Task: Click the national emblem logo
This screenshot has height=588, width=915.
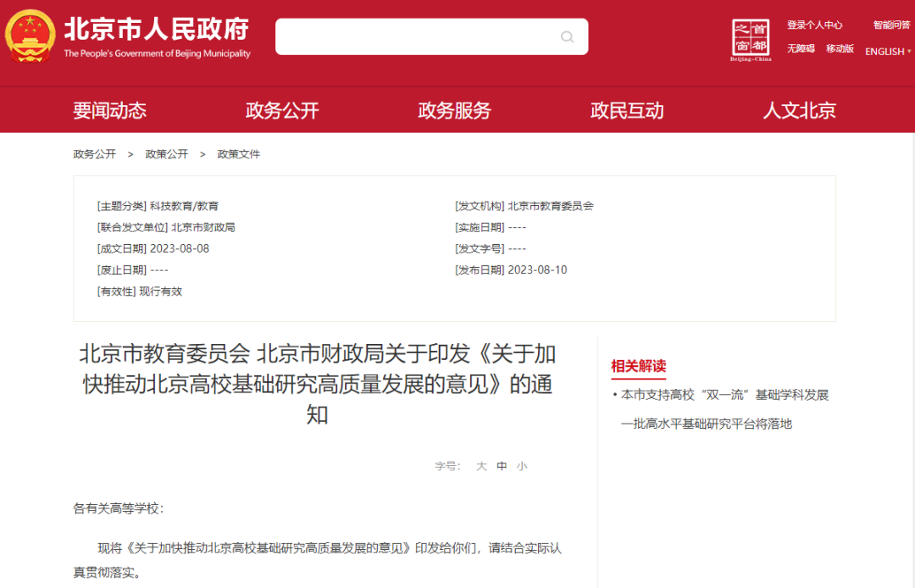Action: tap(30, 36)
